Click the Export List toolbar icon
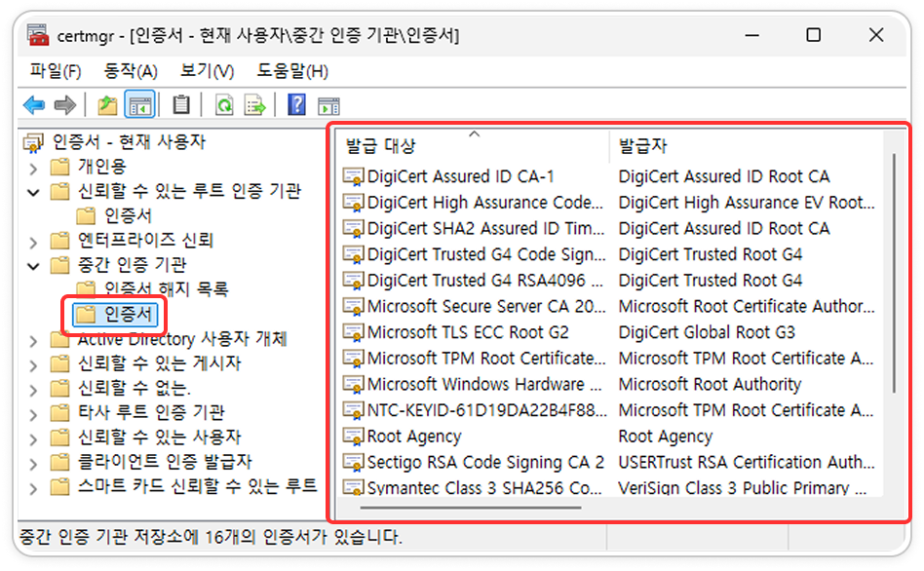The width and height of the screenshot is (924, 571). [254, 105]
